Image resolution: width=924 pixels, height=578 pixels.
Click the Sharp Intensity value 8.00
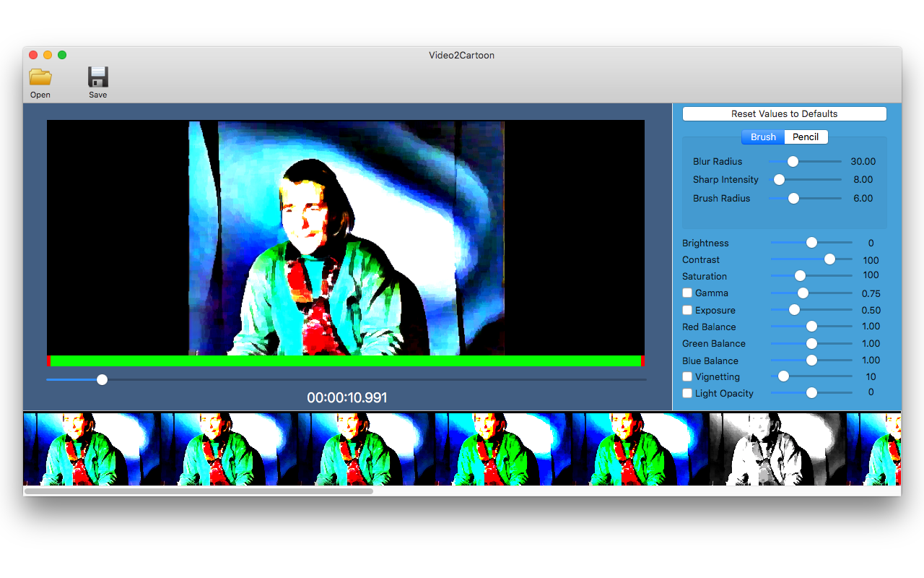tap(863, 180)
